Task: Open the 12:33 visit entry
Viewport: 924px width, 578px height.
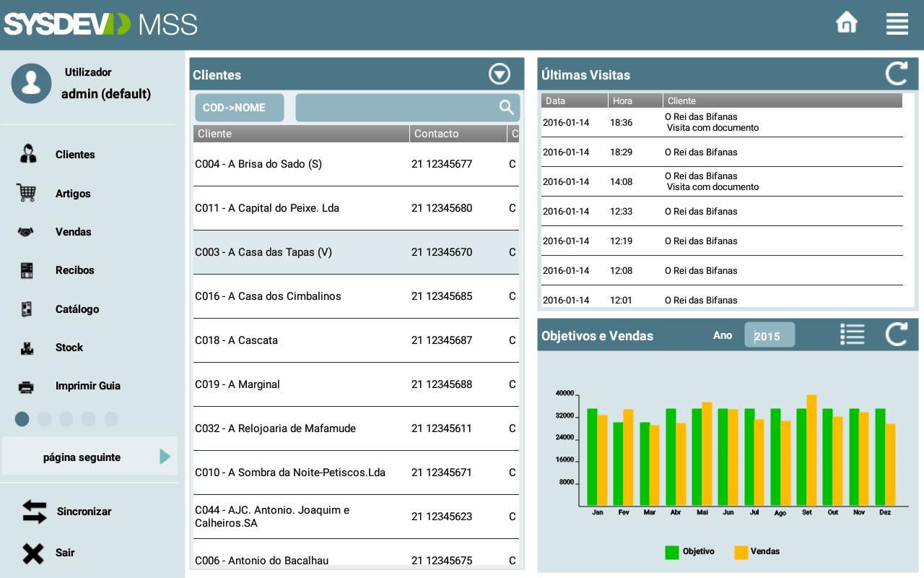Action: [722, 211]
